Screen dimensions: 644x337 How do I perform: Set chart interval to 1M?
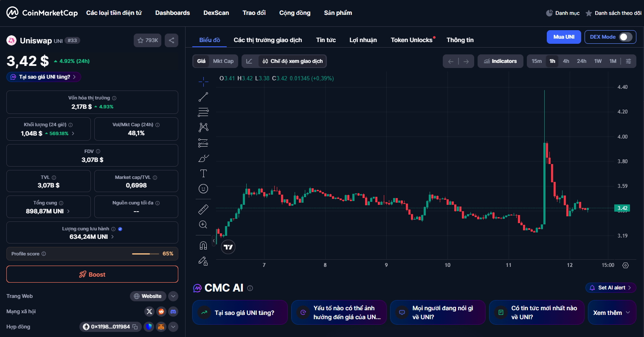coord(613,61)
